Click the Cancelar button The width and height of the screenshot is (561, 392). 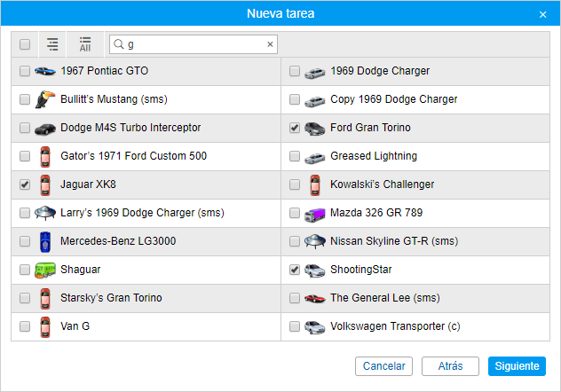click(x=384, y=366)
